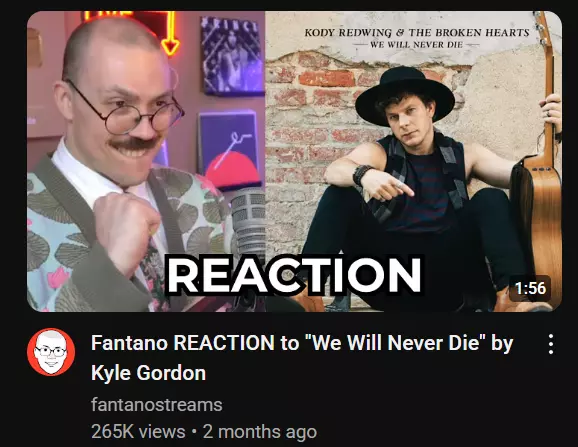Screen dimensions: 578x447
Task: Click the 'We Will Never Die' album text
Action: click(x=416, y=45)
